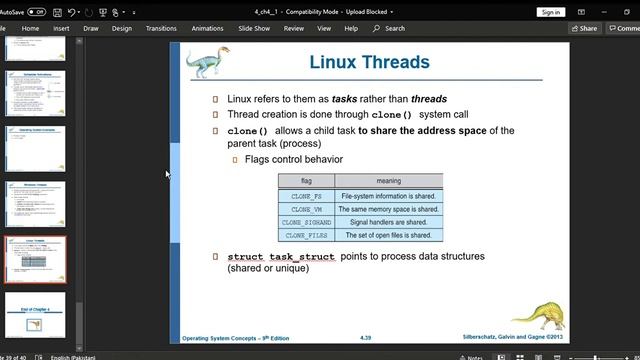Click the Comments button
Screen dimensions: 640x360
(624, 28)
